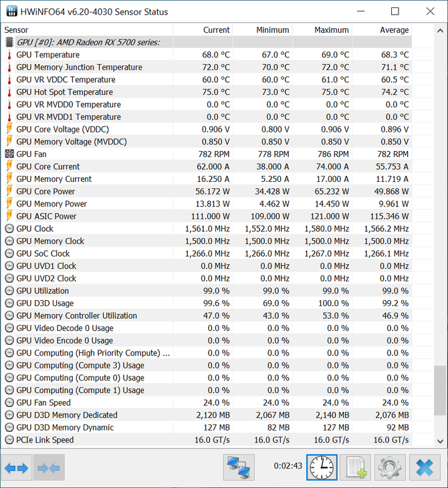Viewport: 448px width, 488px height.
Task: Click the vertical scrollbar thumb
Action: pos(440,390)
